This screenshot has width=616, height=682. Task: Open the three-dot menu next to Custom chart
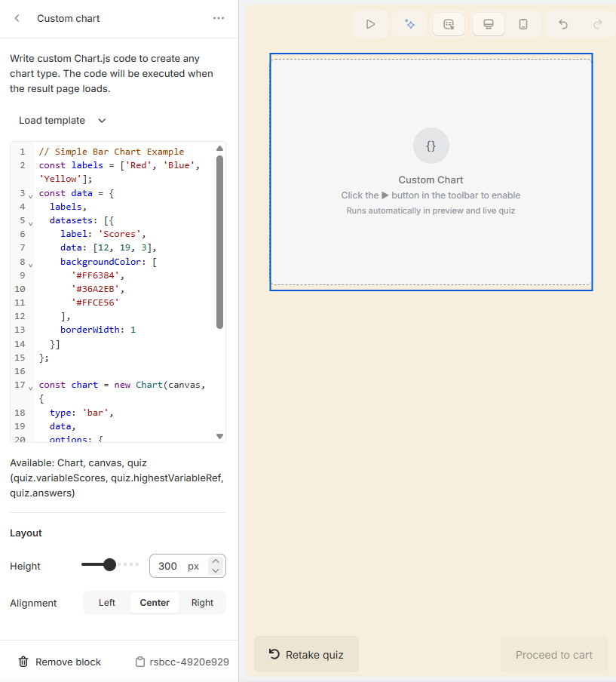[x=218, y=17]
